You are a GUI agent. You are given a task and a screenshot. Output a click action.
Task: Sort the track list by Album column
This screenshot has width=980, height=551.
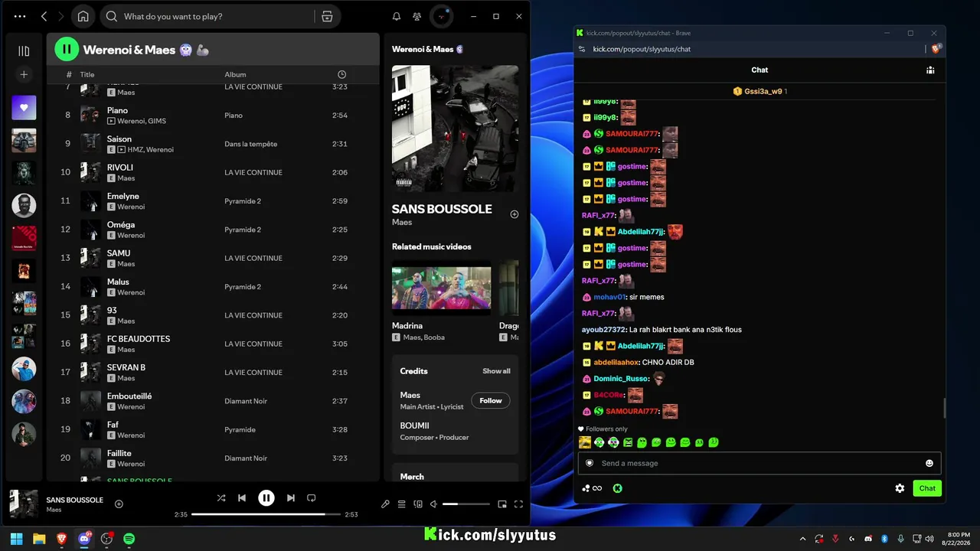[x=235, y=74]
